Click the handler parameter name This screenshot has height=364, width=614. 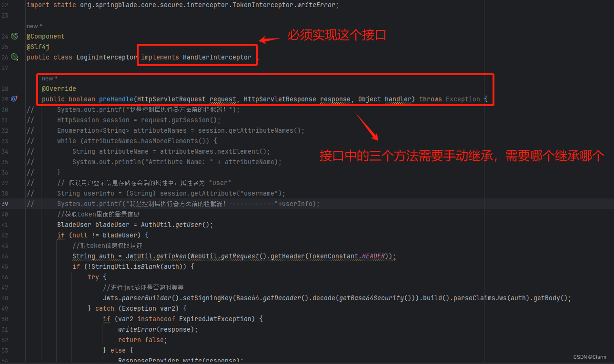(x=398, y=99)
